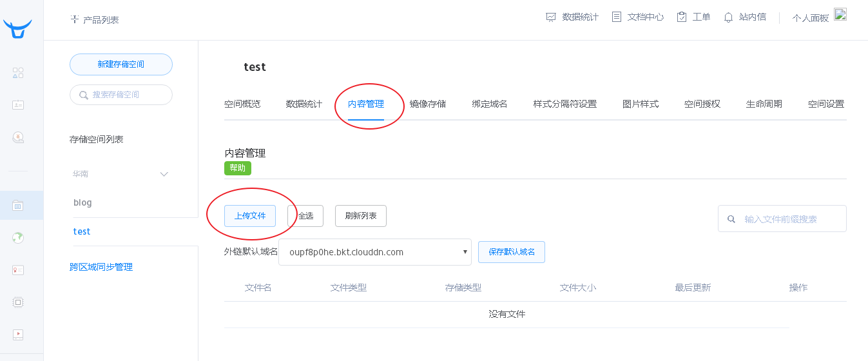Open the 外链默认域名 domain dropdown
Screen dimensions: 868x361
(375, 252)
